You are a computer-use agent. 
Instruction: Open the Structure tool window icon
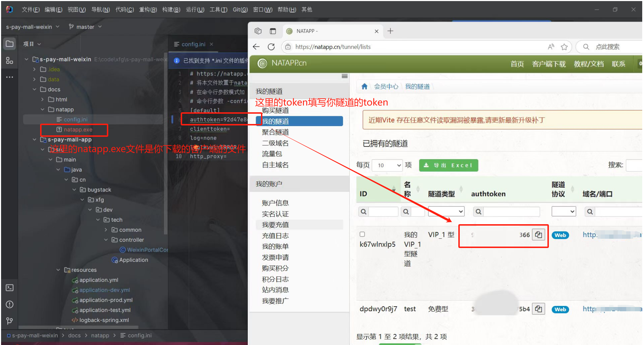pos(10,61)
